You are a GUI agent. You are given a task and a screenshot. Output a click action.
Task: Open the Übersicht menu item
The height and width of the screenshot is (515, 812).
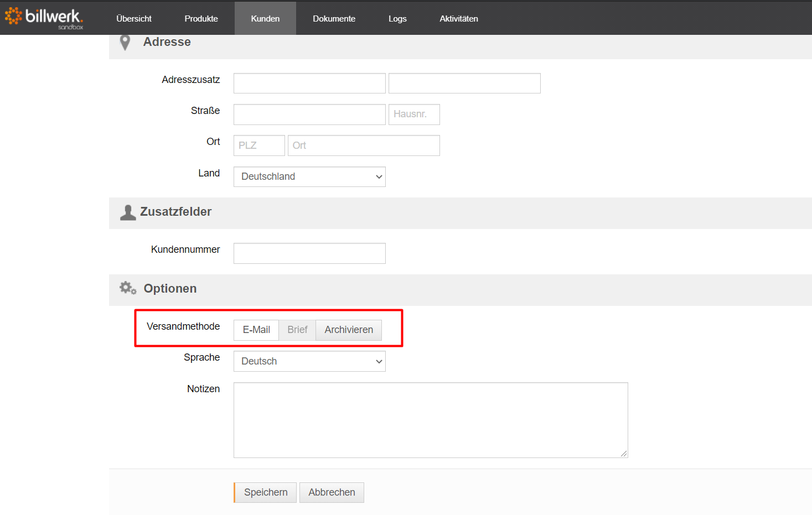(x=134, y=18)
